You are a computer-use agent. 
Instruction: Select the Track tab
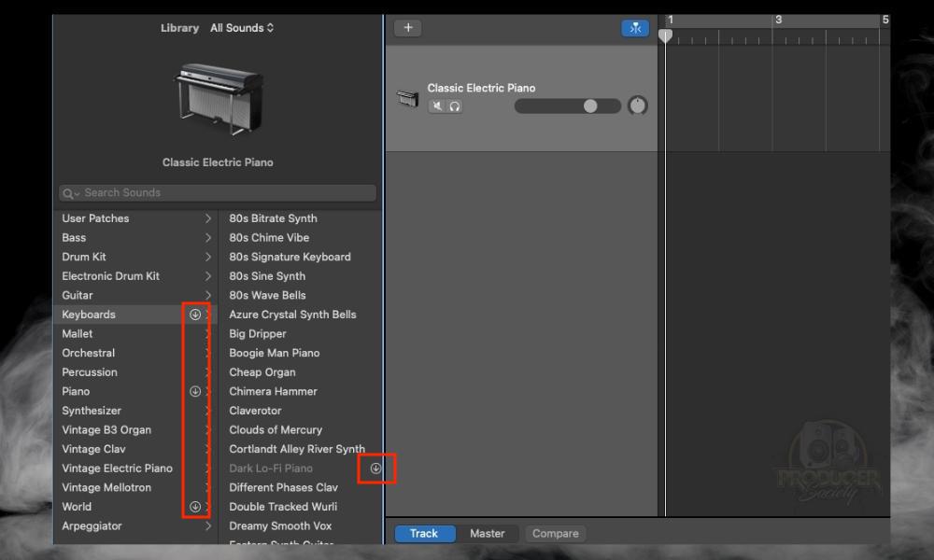point(424,533)
